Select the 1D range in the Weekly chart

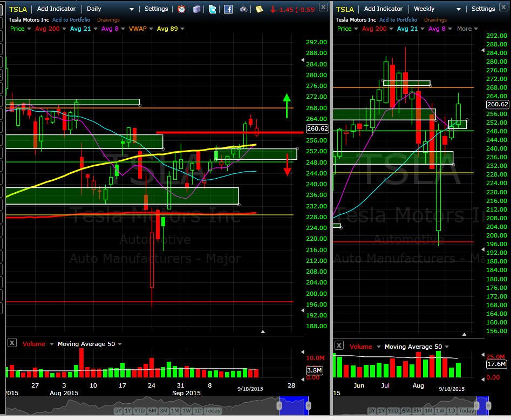pyautogui.click(x=451, y=410)
